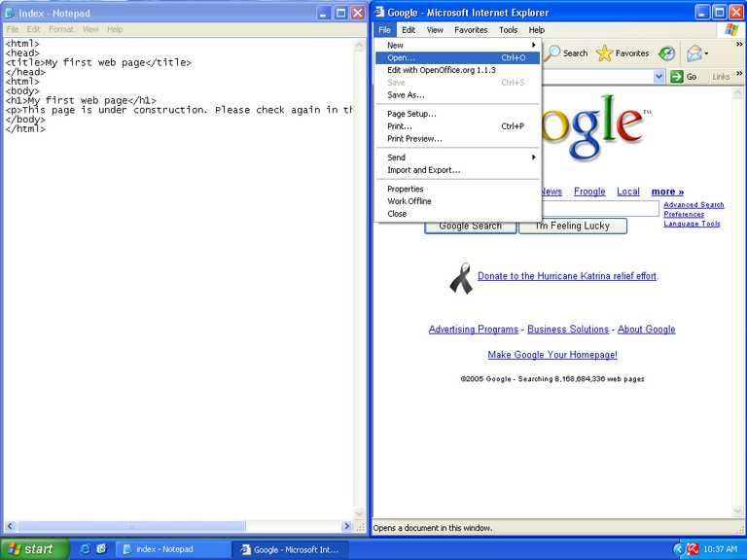Click the Start button

click(x=34, y=549)
